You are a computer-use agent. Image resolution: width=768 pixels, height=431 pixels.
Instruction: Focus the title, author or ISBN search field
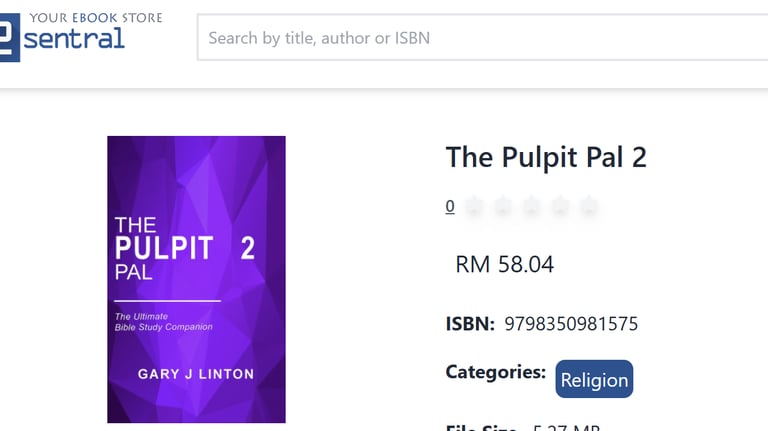click(x=480, y=38)
